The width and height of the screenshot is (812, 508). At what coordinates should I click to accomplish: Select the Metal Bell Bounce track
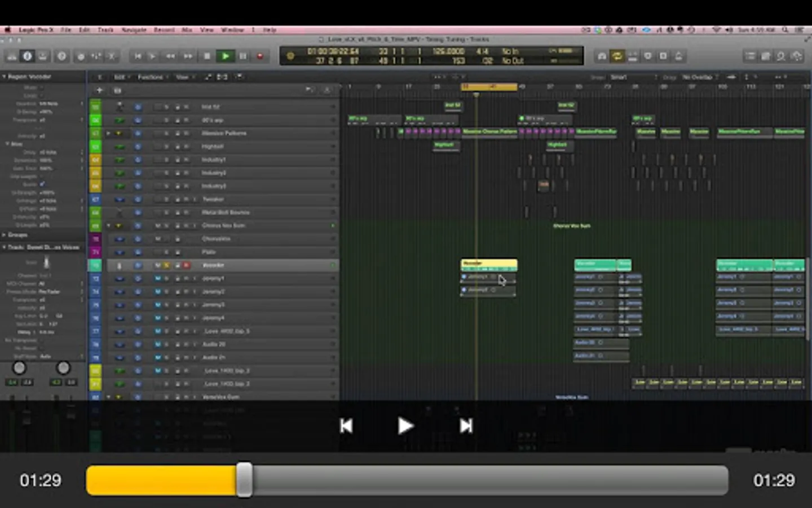(214, 213)
